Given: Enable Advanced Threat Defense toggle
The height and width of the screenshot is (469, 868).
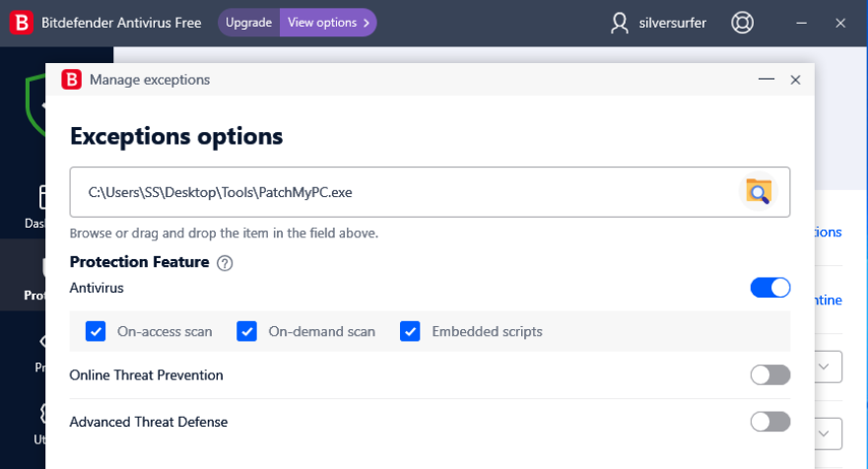Looking at the screenshot, I should pos(770,422).
